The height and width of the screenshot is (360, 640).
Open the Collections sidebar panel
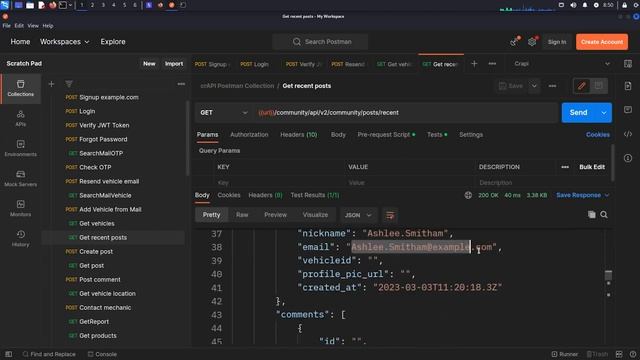(20, 88)
